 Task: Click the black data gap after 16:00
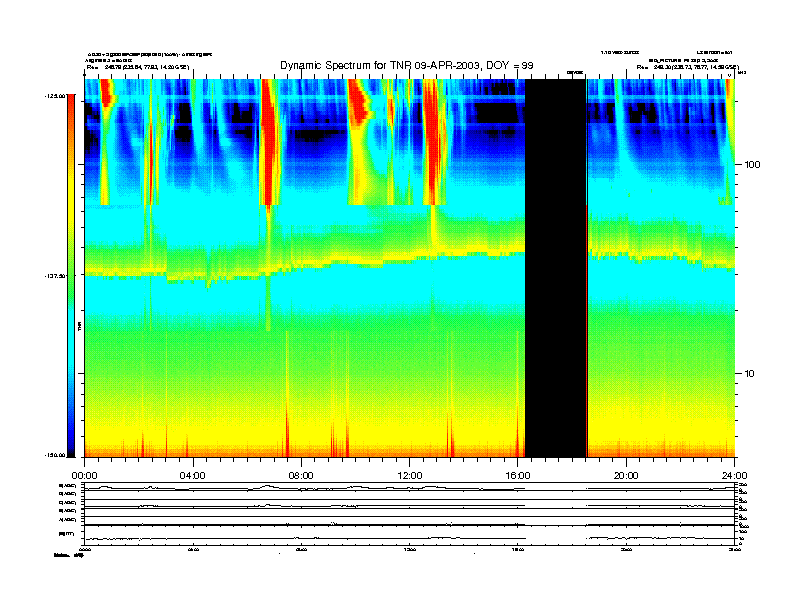tap(556, 268)
